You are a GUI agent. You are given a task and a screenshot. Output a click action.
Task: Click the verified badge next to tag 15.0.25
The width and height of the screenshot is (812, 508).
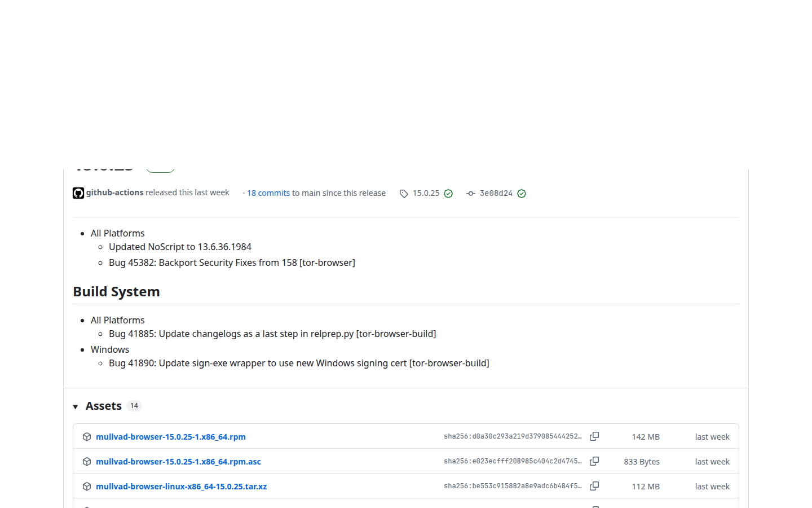pyautogui.click(x=448, y=194)
